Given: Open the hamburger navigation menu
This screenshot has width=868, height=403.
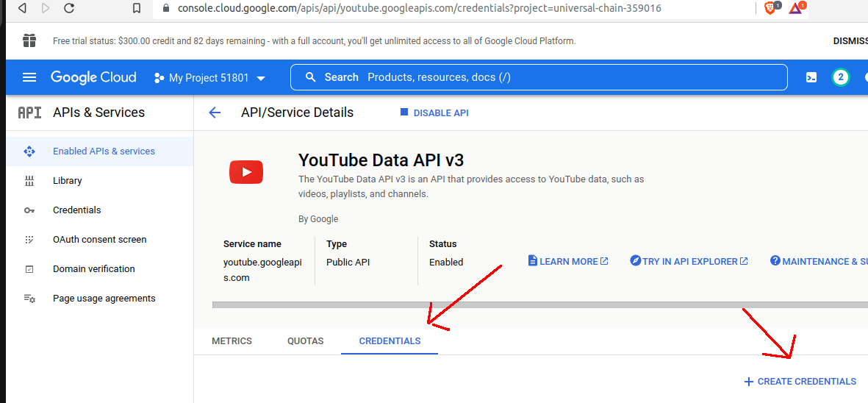Looking at the screenshot, I should point(29,77).
